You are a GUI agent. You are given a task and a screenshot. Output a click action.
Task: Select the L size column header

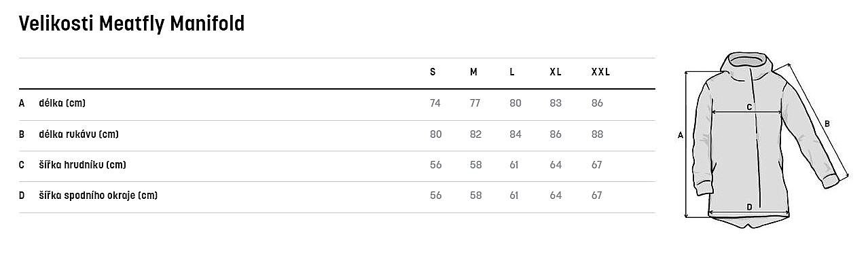pyautogui.click(x=512, y=72)
